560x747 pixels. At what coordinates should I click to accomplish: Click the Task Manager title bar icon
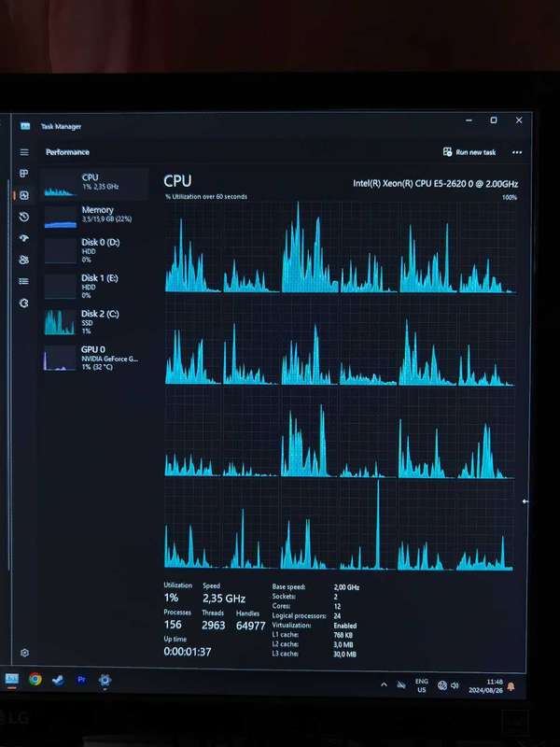[25, 126]
